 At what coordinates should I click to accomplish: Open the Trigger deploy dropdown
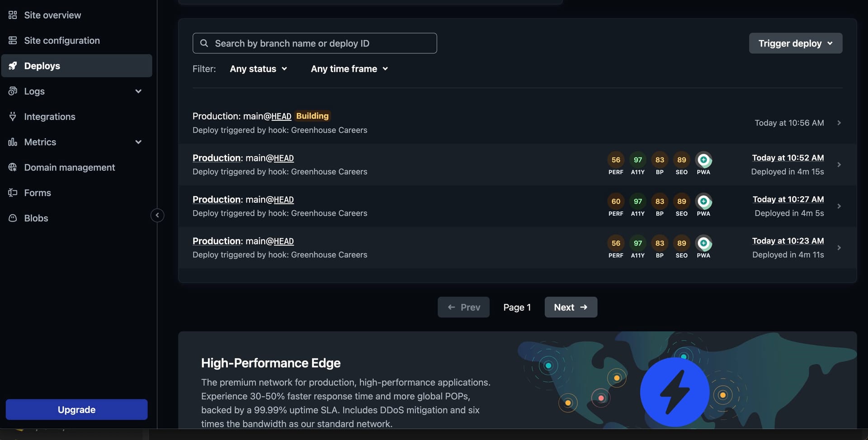coord(795,43)
